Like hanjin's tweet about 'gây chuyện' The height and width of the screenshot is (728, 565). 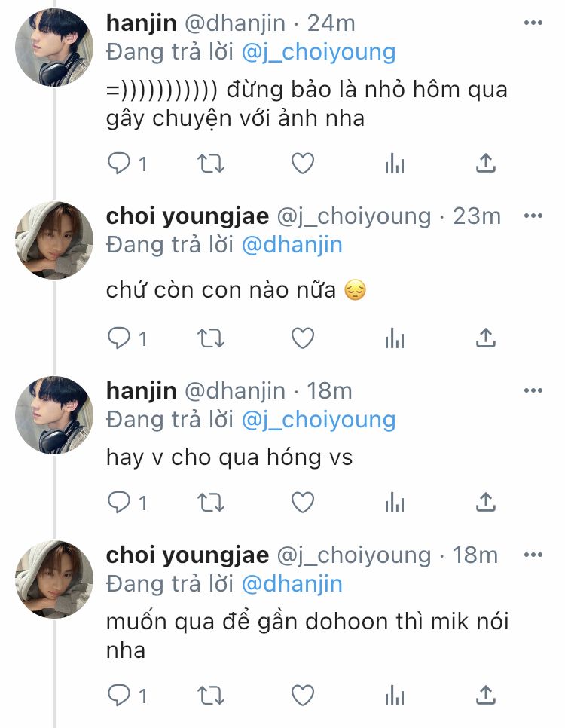(x=302, y=164)
